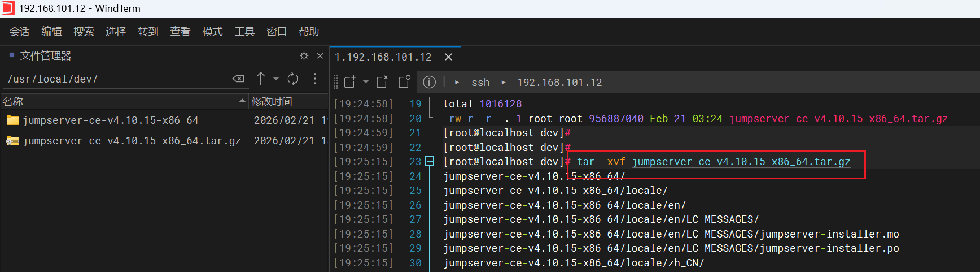Create a new session with plus icon

click(350, 82)
